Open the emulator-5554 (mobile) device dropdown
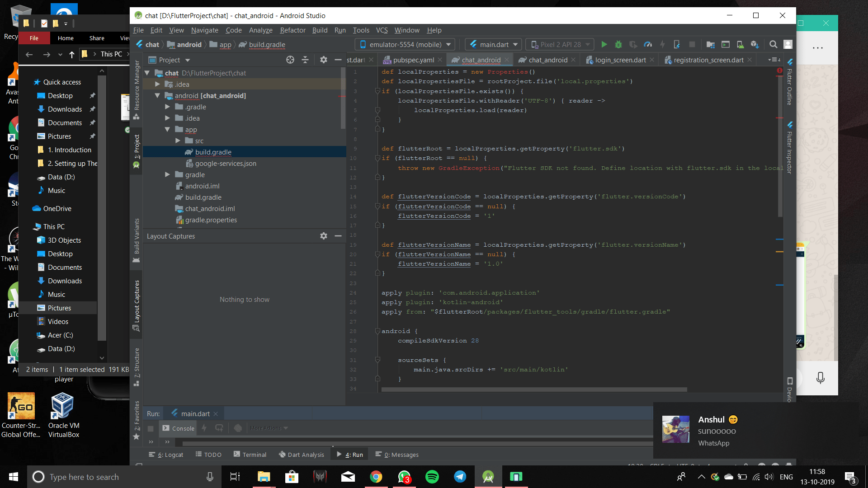 click(405, 44)
